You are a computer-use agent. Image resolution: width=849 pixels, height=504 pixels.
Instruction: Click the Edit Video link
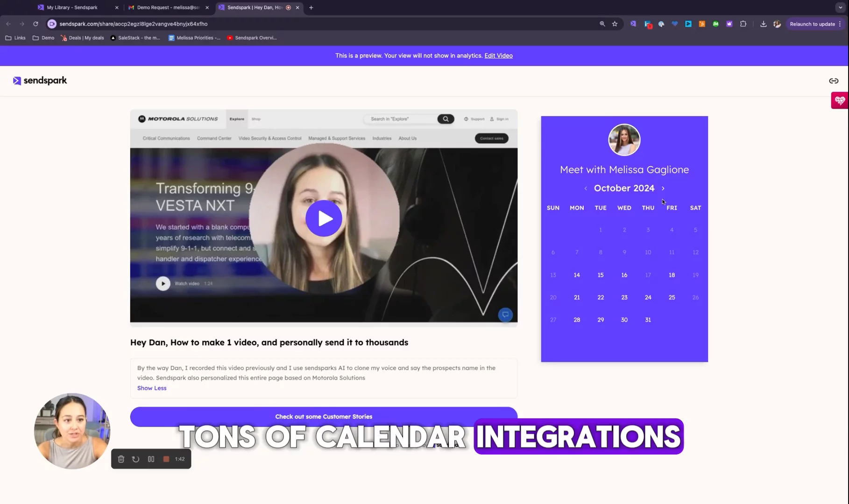pyautogui.click(x=498, y=56)
